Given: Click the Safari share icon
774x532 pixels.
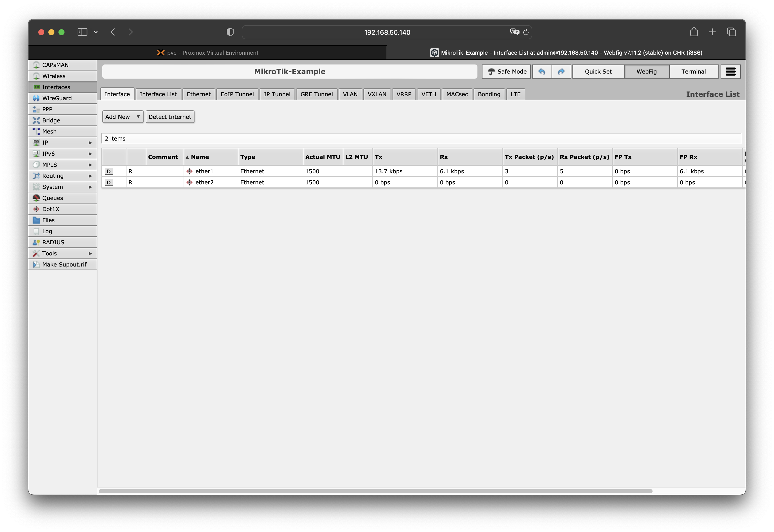Looking at the screenshot, I should click(x=694, y=32).
